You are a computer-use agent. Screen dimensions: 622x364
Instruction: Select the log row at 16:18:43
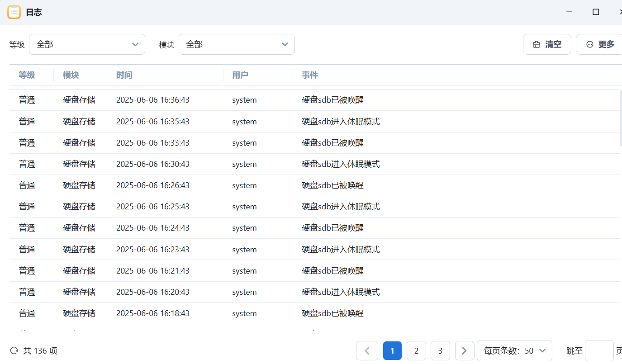(314, 313)
